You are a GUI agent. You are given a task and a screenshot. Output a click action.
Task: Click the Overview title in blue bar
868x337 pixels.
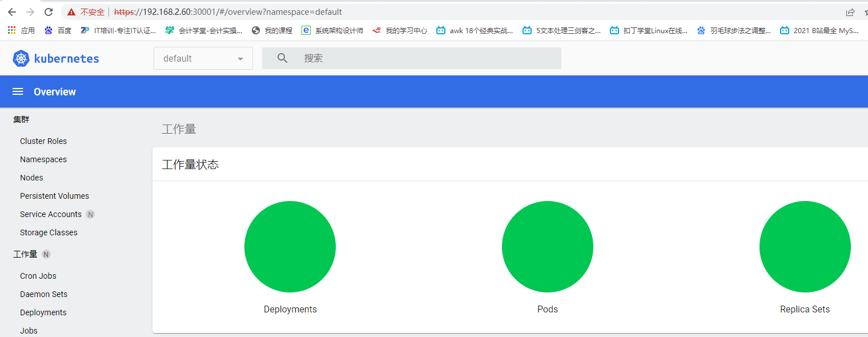click(x=55, y=92)
